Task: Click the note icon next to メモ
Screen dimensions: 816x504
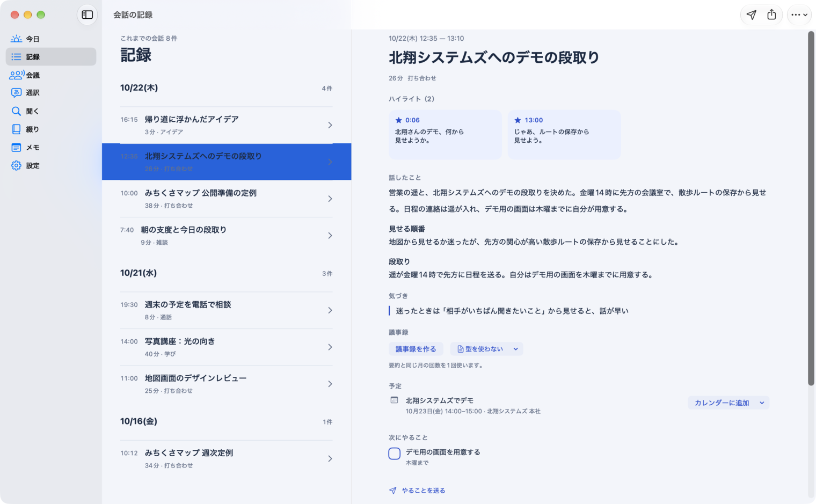Action: [16, 148]
